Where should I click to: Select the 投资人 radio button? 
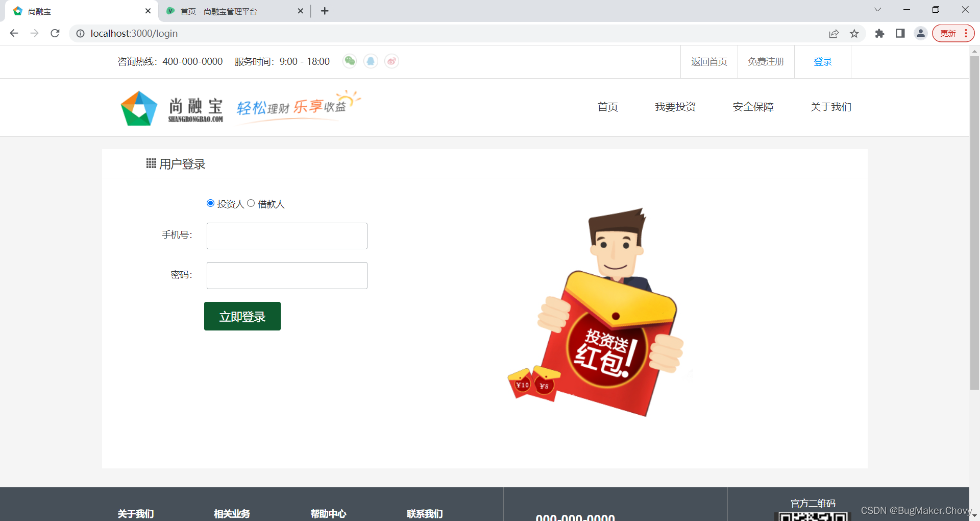(x=210, y=203)
